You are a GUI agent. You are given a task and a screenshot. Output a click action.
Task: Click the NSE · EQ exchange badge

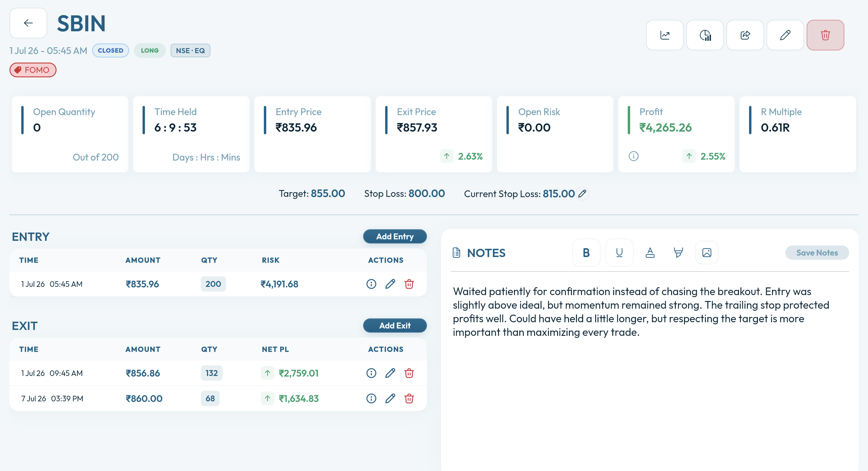pos(190,50)
